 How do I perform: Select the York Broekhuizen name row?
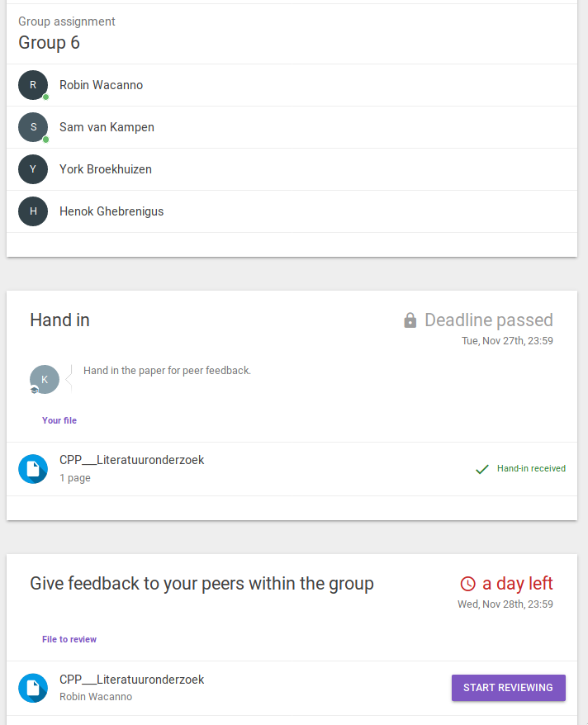point(106,169)
